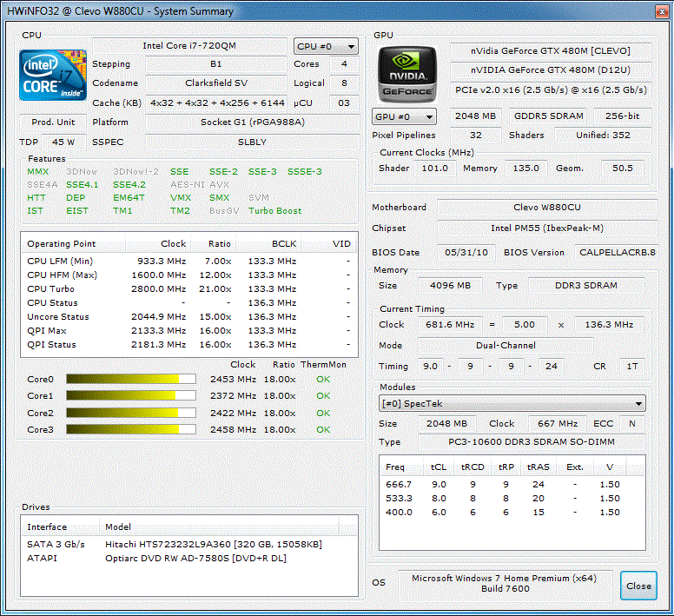Click the GDDR5 SDRAM field
Screen dimensions: 674x616
548,116
